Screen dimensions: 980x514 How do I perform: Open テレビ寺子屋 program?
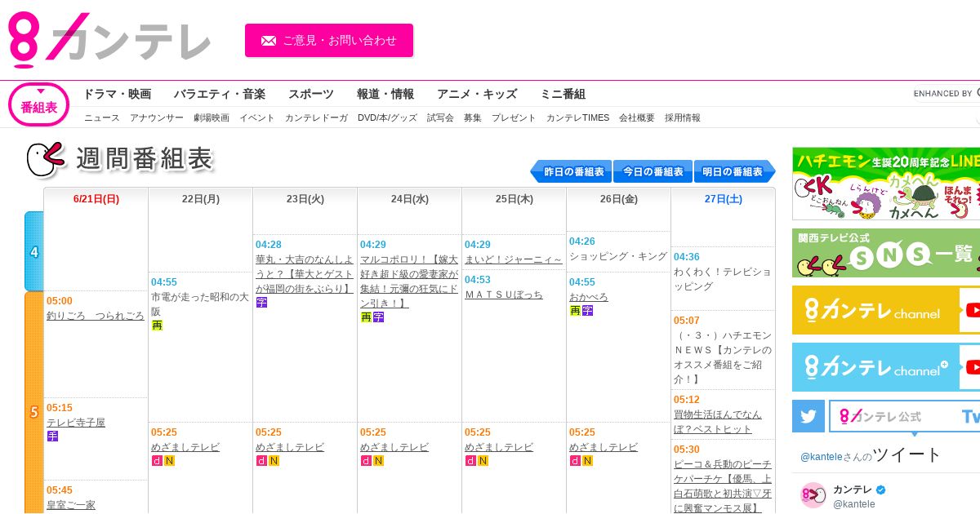76,423
